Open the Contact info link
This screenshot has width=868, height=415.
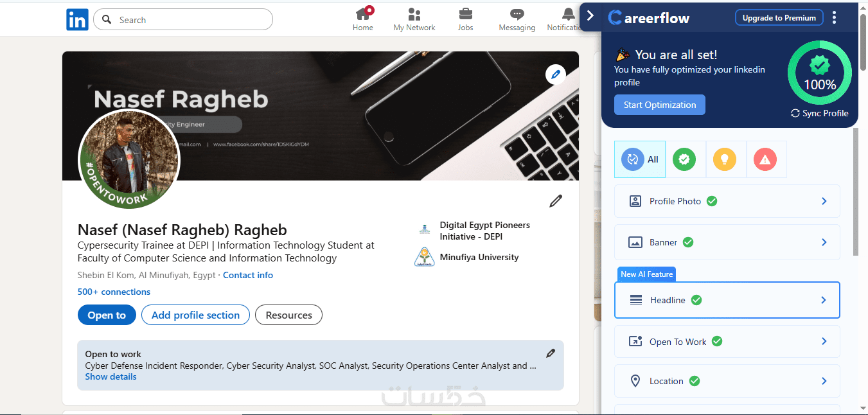coord(248,275)
